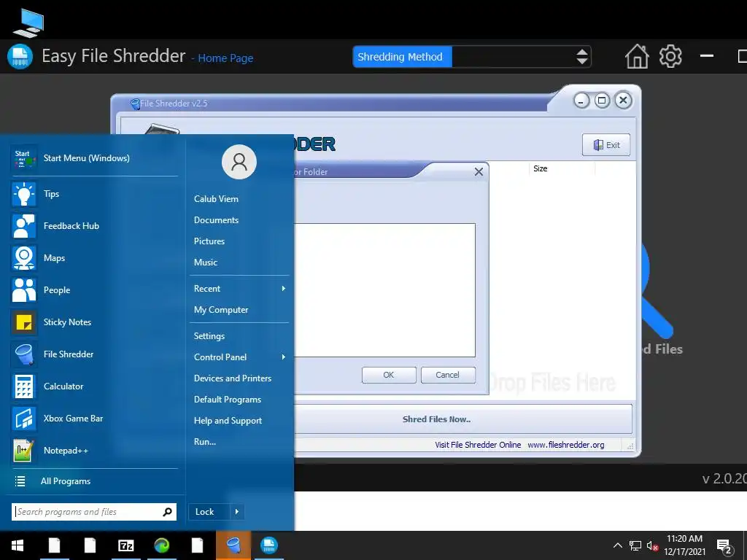Click the search magnifier icon
Image resolution: width=747 pixels, height=560 pixels.
pos(167,512)
